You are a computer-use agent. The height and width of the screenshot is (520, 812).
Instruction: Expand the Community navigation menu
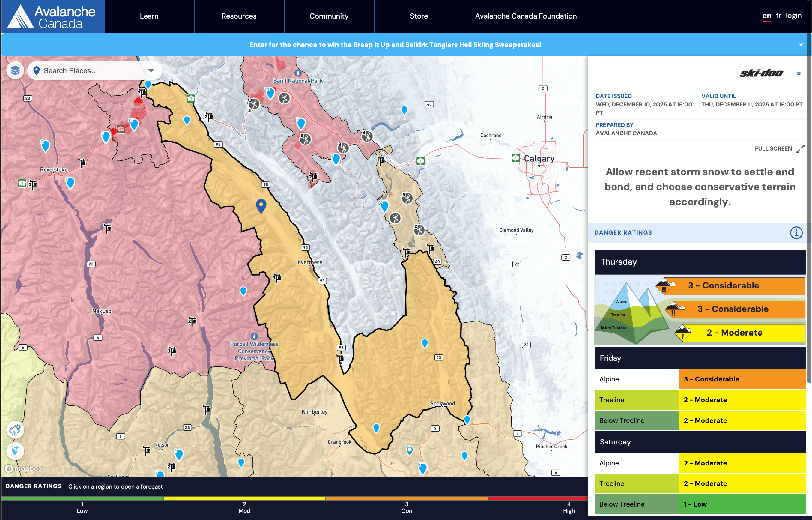[329, 16]
